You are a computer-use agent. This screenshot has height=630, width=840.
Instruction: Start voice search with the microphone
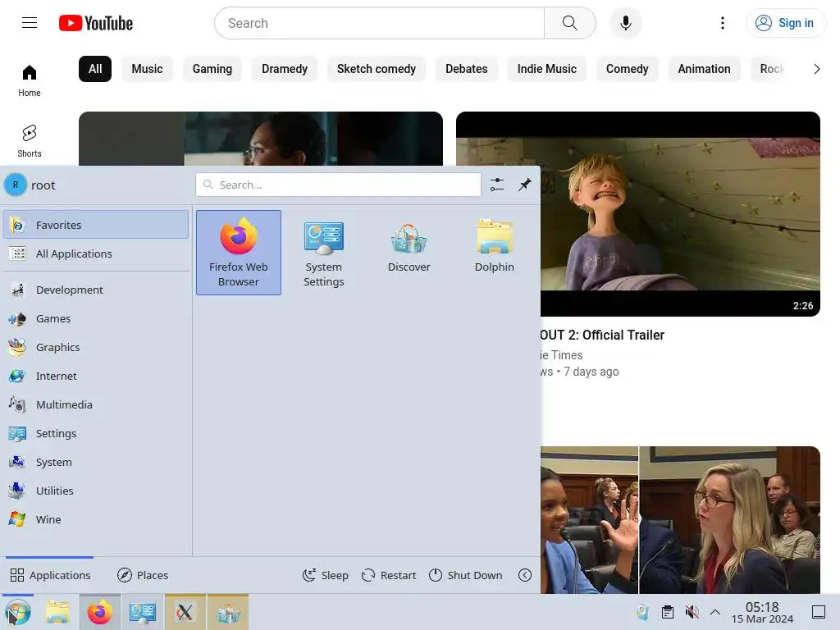tap(626, 23)
